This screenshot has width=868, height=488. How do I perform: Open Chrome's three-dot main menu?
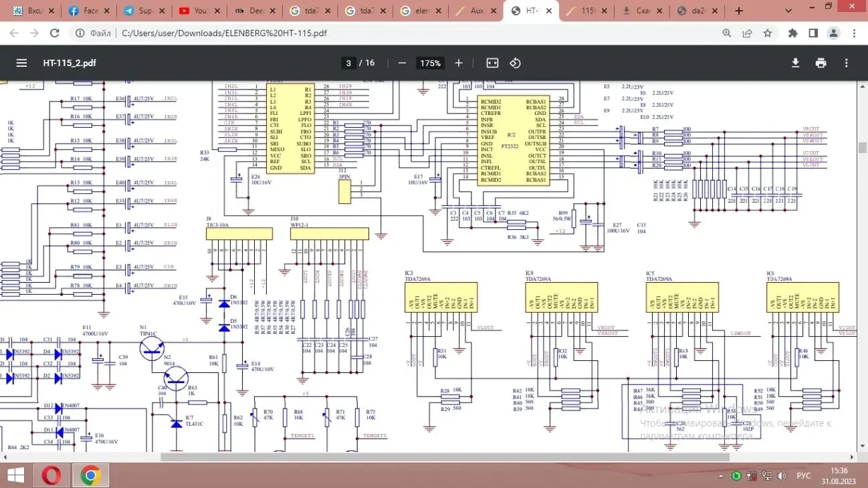click(854, 33)
